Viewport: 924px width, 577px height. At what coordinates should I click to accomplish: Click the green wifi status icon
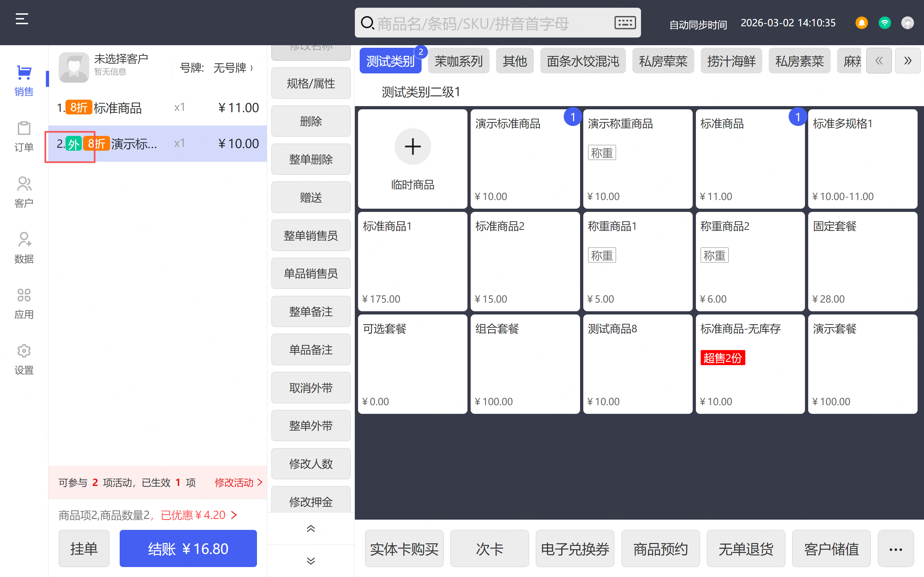coord(884,23)
